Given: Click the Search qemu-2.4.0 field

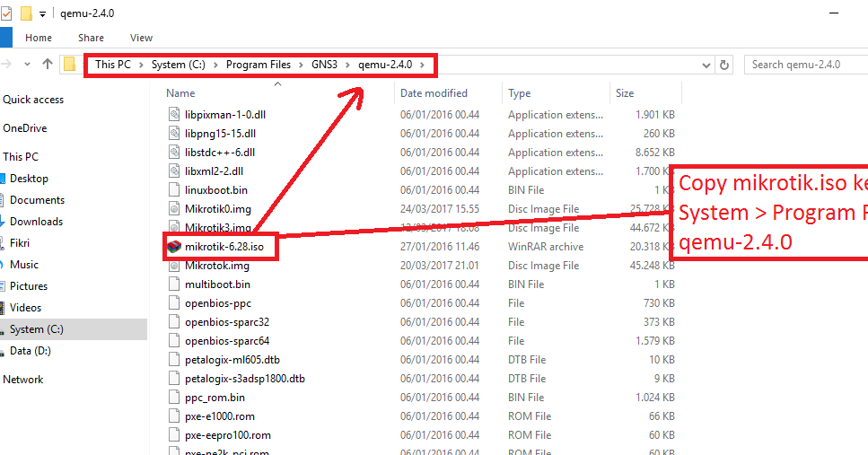Looking at the screenshot, I should tap(806, 65).
